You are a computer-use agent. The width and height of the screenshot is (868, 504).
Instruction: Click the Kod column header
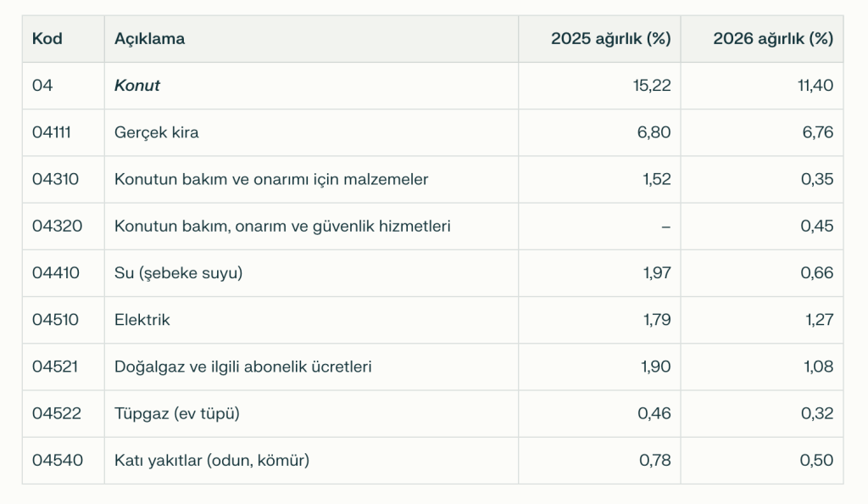(47, 39)
